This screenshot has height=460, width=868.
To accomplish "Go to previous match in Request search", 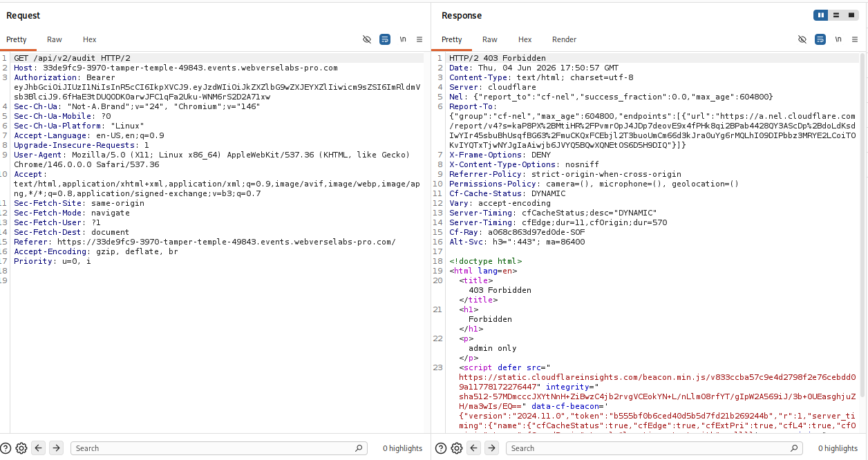I will (x=39, y=448).
